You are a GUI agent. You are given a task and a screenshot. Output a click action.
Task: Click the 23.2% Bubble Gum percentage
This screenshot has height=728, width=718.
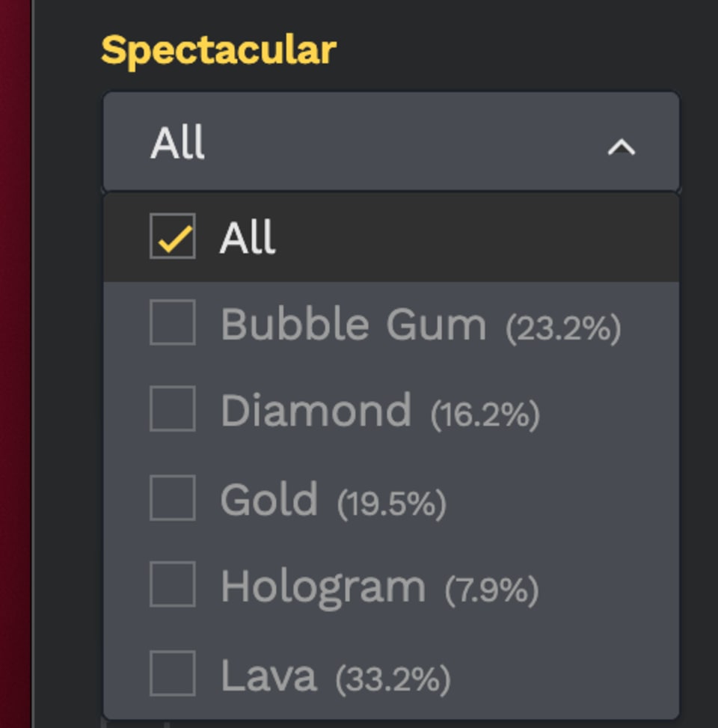point(563,328)
